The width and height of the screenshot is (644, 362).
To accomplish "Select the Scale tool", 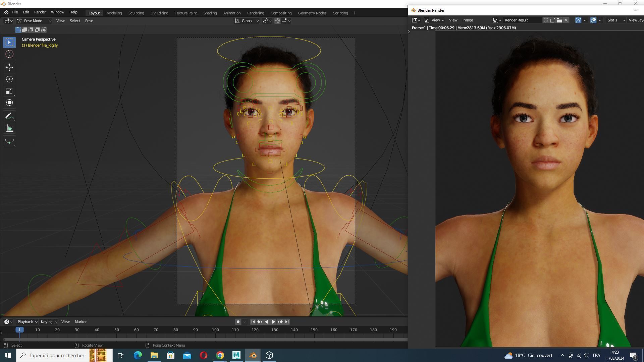I will pos(9,91).
